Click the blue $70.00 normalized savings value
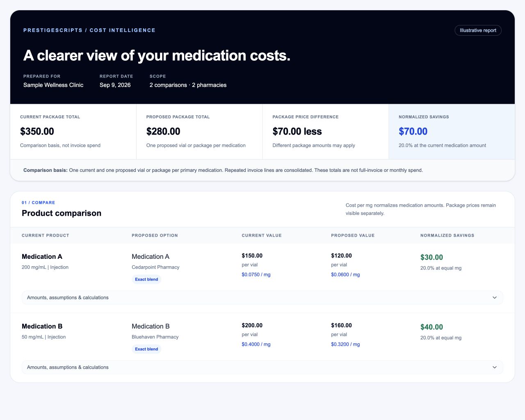Image resolution: width=525 pixels, height=420 pixels. point(413,131)
